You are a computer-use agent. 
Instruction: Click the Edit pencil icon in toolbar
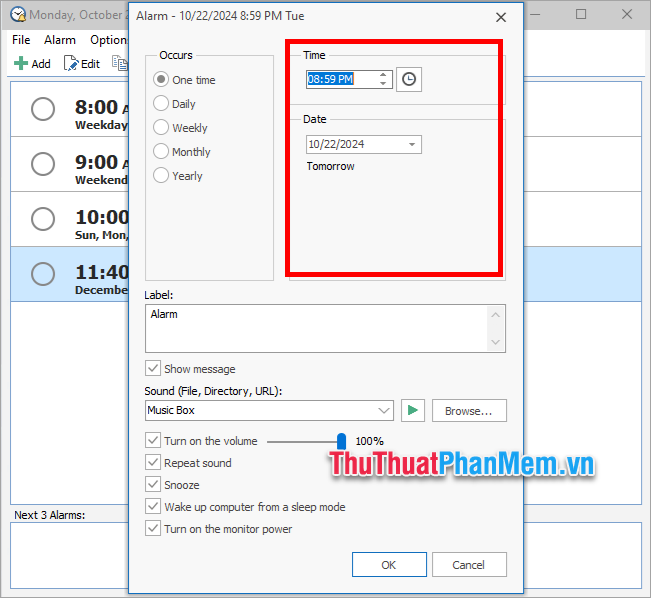[71, 64]
